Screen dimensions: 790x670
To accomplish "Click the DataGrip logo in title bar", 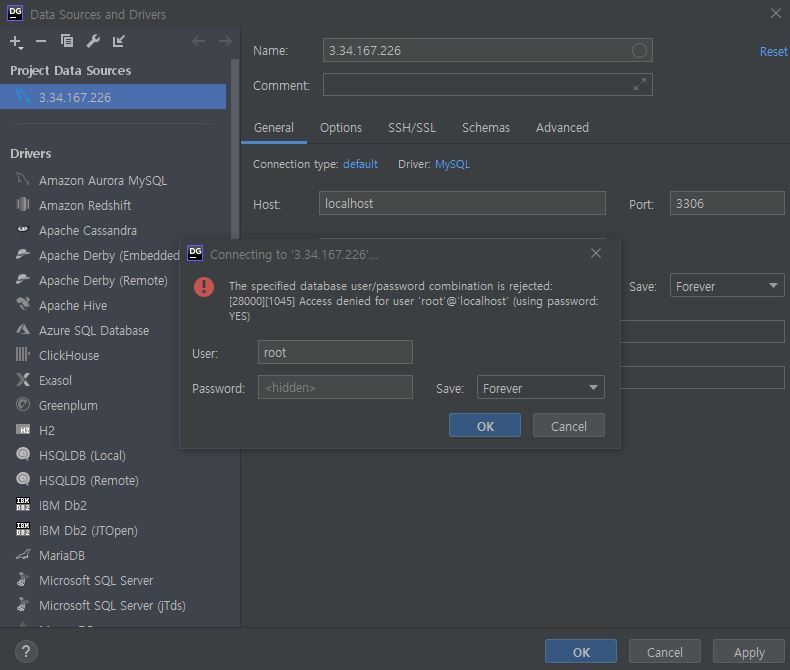I will point(15,13).
